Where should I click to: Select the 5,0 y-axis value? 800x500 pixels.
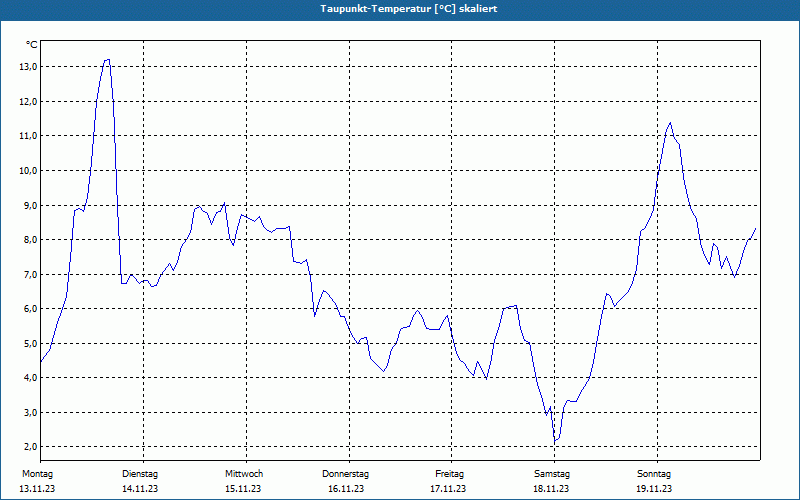point(31,343)
